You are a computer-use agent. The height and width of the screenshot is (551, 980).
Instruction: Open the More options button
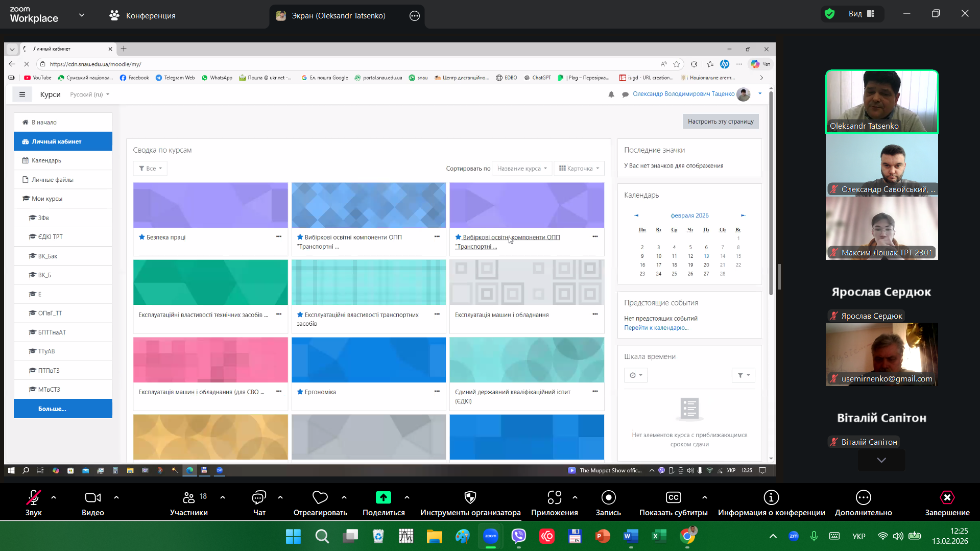click(863, 498)
